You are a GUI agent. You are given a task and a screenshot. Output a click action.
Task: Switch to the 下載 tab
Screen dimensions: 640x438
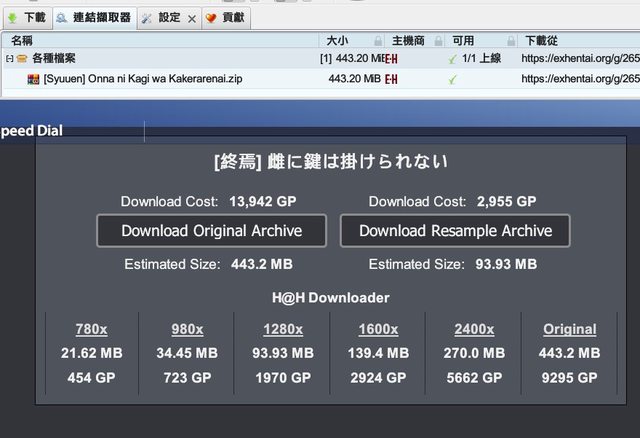(x=25, y=18)
